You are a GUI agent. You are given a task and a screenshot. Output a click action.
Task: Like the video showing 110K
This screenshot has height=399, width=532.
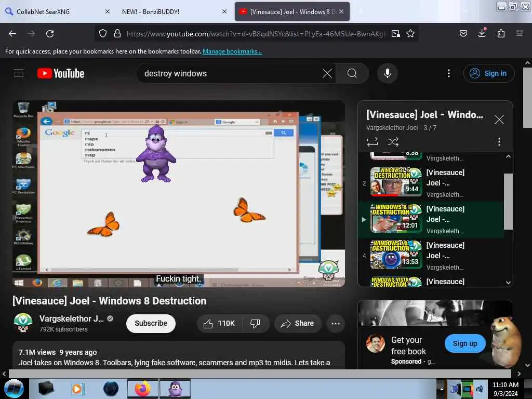(x=220, y=323)
